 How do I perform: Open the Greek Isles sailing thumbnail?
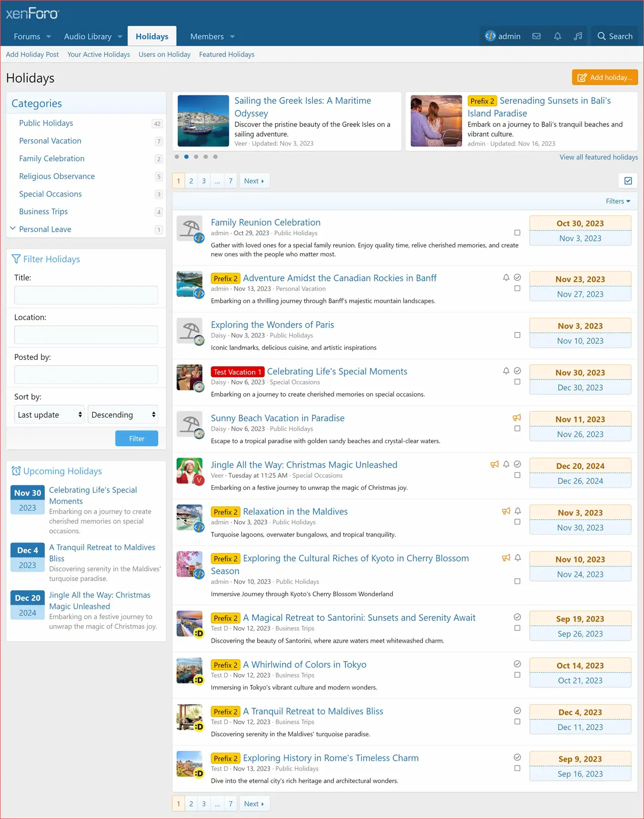tap(203, 121)
